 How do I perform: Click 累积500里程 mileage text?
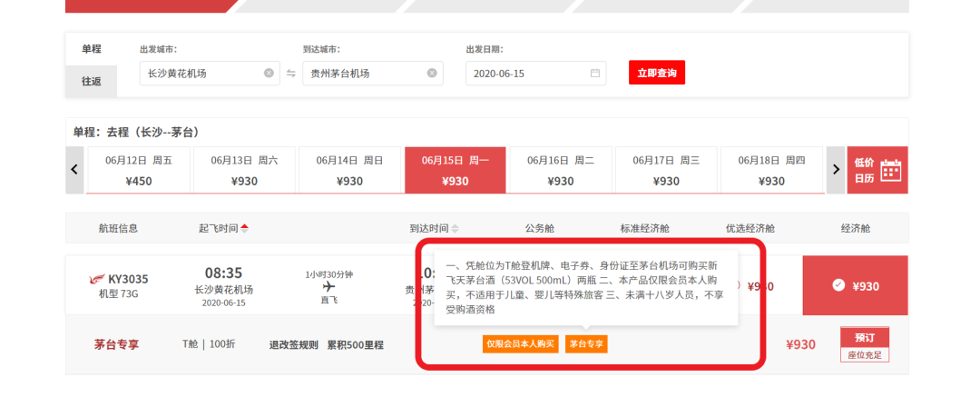(356, 344)
